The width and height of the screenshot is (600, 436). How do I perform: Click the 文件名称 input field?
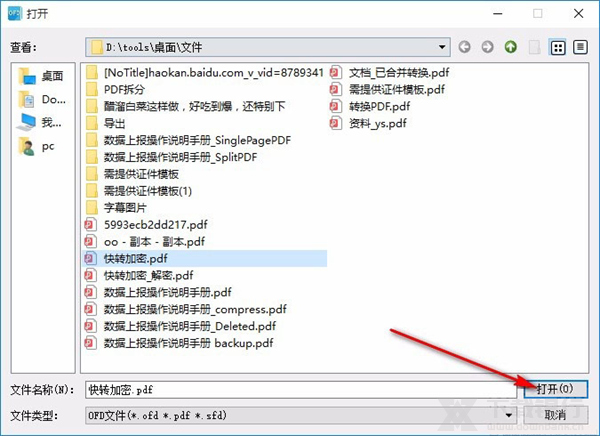click(x=301, y=390)
